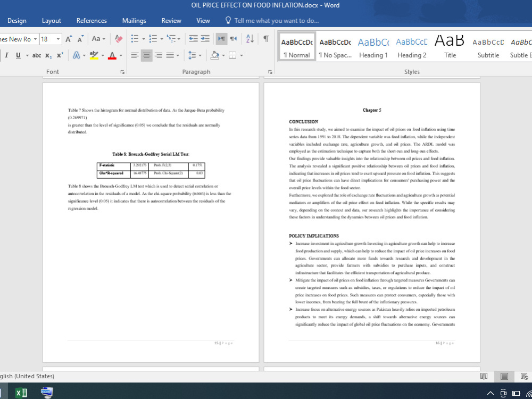This screenshot has width=532, height=399.
Task: Click the CONCLUSION heading on page 16
Action: tap(303, 122)
